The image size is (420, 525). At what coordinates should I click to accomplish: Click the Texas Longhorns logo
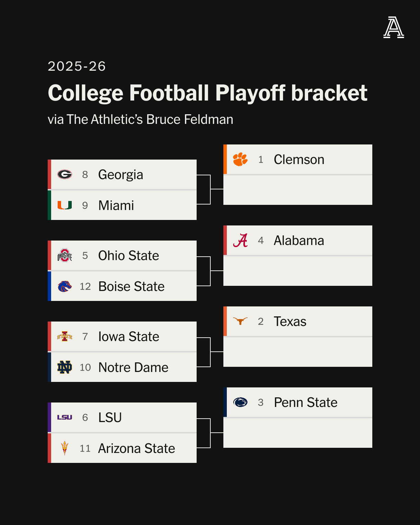240,321
